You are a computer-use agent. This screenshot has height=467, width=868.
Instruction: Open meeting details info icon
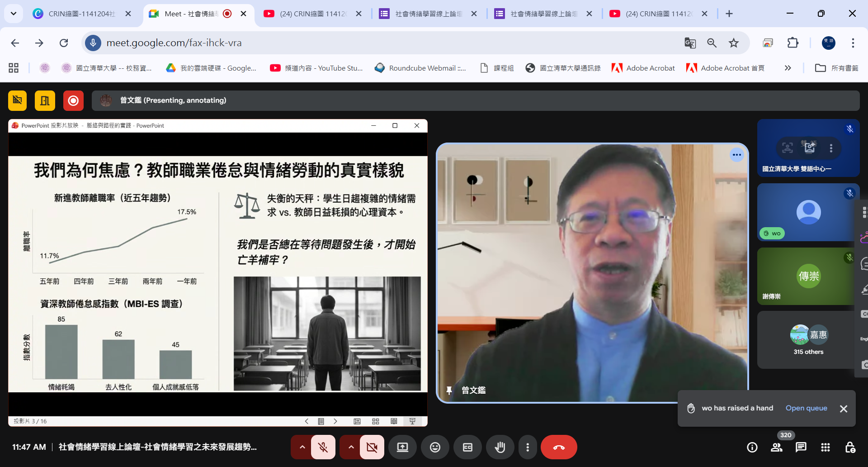(752, 448)
